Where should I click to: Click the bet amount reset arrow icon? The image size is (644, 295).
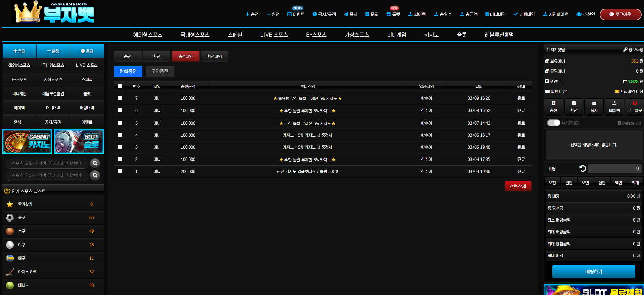coord(582,168)
